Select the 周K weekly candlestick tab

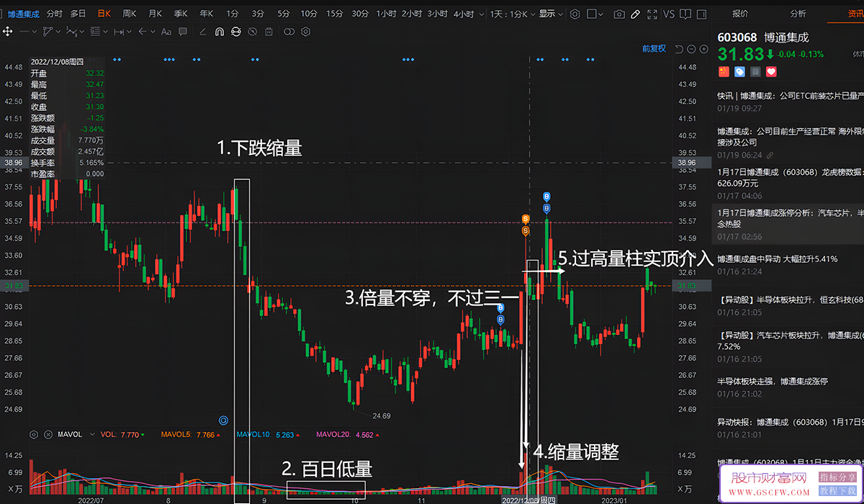(x=130, y=14)
